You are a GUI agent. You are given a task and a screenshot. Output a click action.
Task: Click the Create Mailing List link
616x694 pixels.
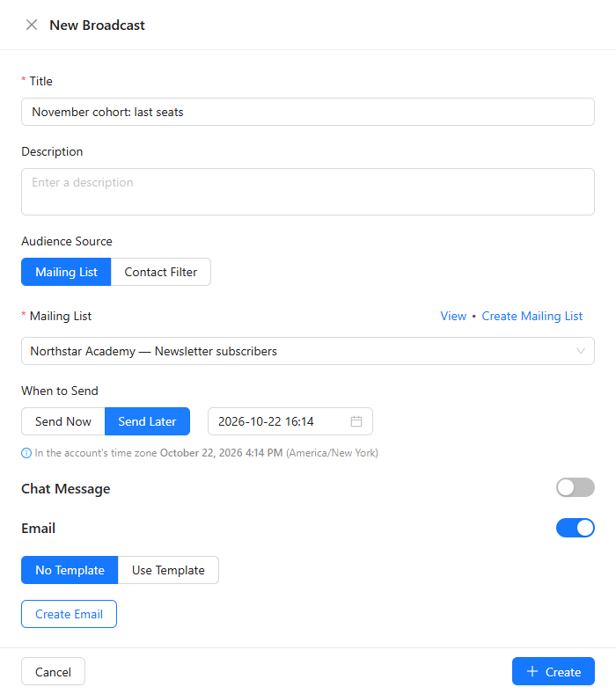[x=532, y=316]
